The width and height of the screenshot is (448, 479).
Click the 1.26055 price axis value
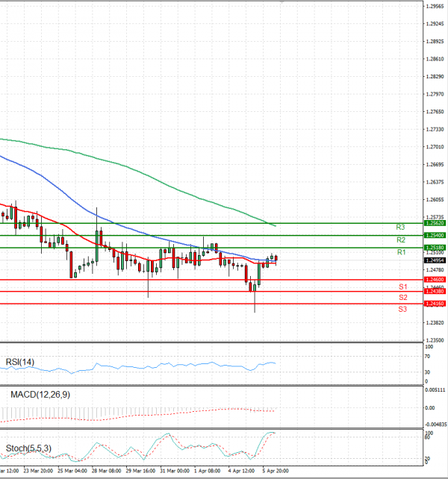pos(435,200)
